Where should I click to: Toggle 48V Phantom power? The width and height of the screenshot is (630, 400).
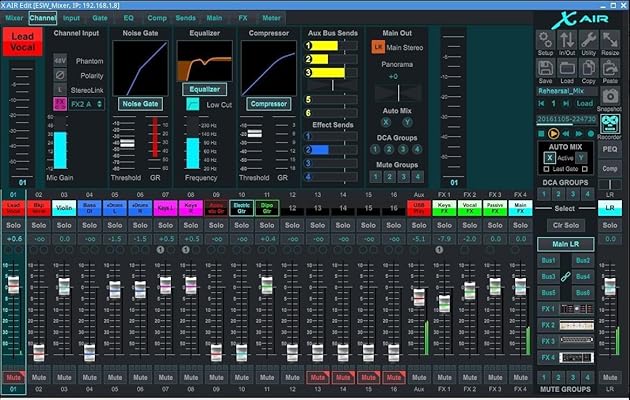click(x=59, y=61)
